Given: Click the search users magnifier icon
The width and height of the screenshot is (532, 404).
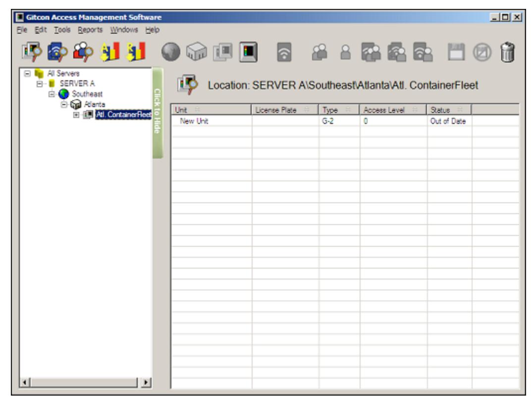Looking at the screenshot, I should point(83,51).
